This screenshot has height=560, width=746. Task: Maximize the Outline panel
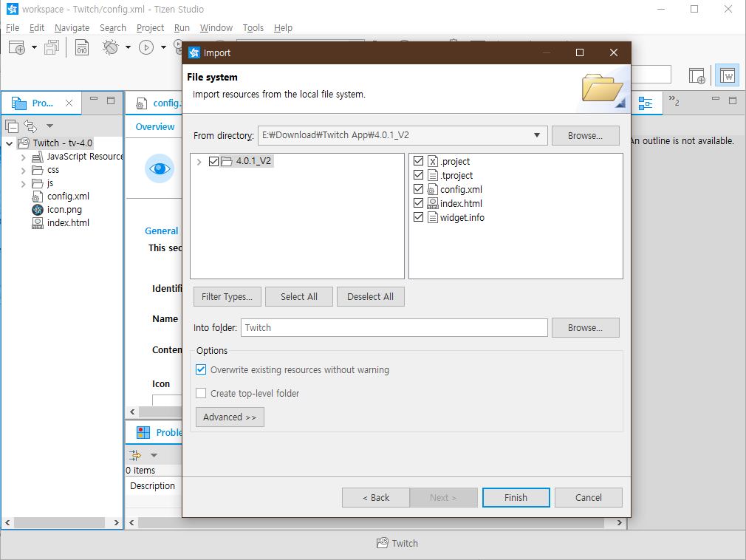click(x=733, y=100)
